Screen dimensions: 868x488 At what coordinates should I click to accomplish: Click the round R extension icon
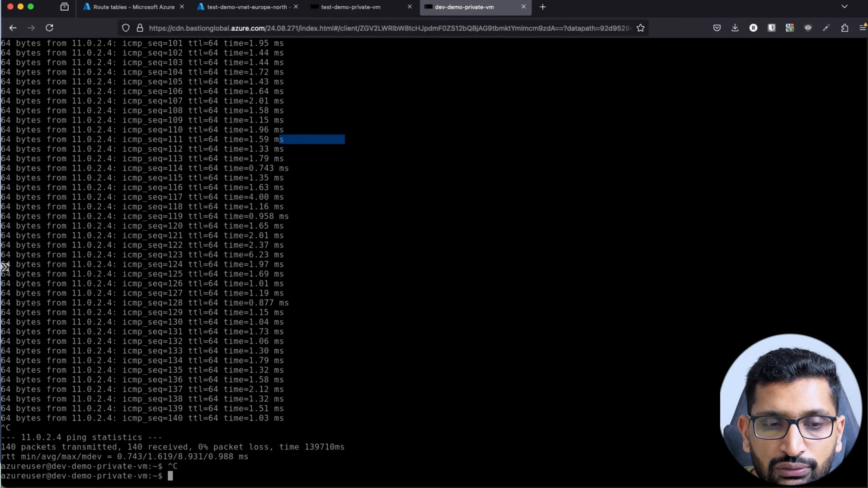click(x=753, y=28)
